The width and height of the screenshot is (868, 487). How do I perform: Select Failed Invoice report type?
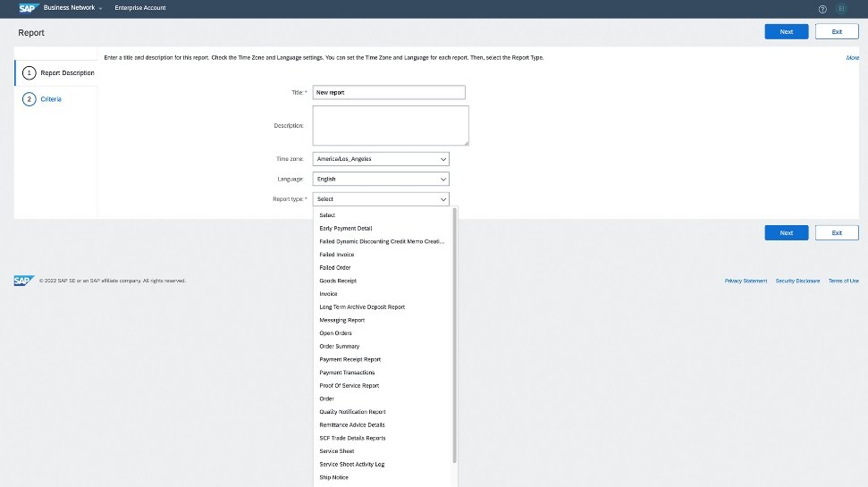click(x=337, y=255)
